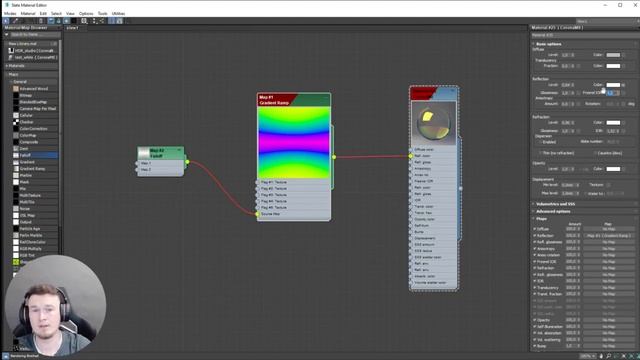Toggle Show Shaded Material in Viewport icon

[x=66, y=20]
